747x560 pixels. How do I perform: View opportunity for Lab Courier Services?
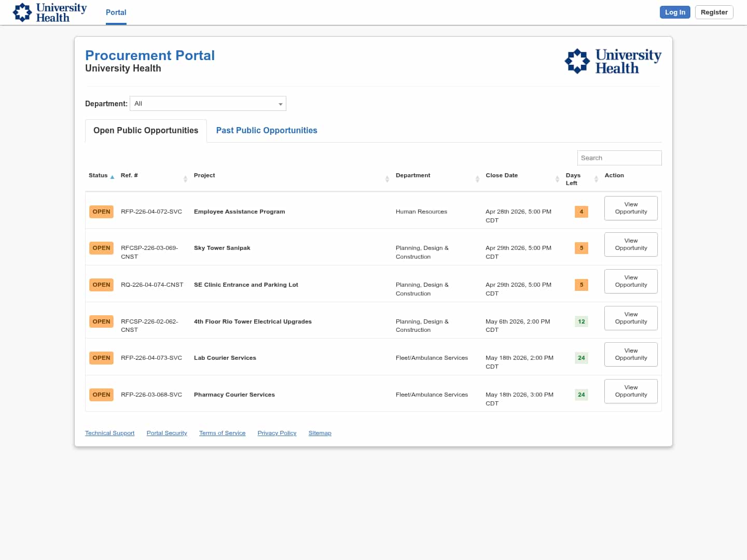[631, 355]
